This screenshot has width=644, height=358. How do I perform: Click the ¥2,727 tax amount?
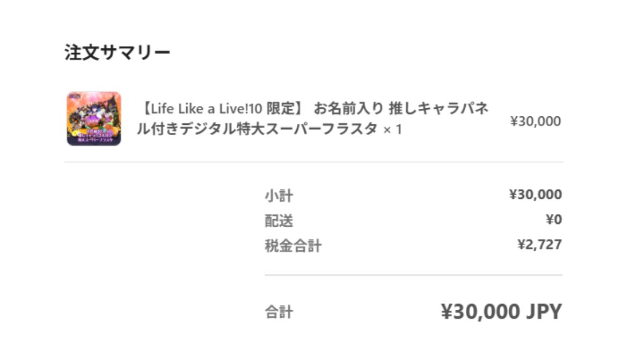(x=539, y=245)
